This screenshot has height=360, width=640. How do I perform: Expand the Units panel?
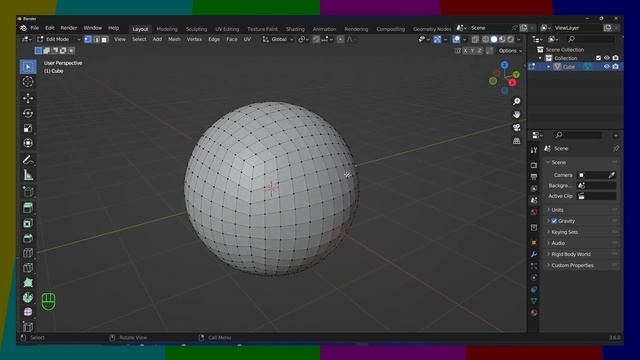(x=557, y=210)
